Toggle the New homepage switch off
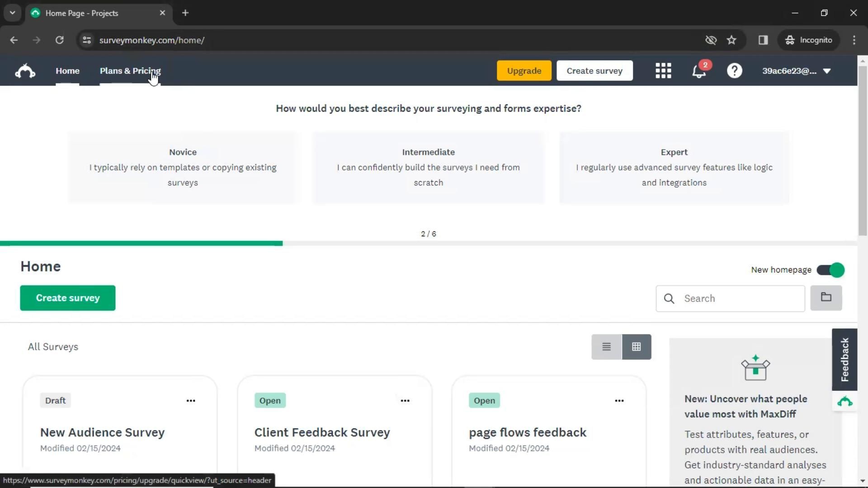The height and width of the screenshot is (488, 868). coord(830,270)
